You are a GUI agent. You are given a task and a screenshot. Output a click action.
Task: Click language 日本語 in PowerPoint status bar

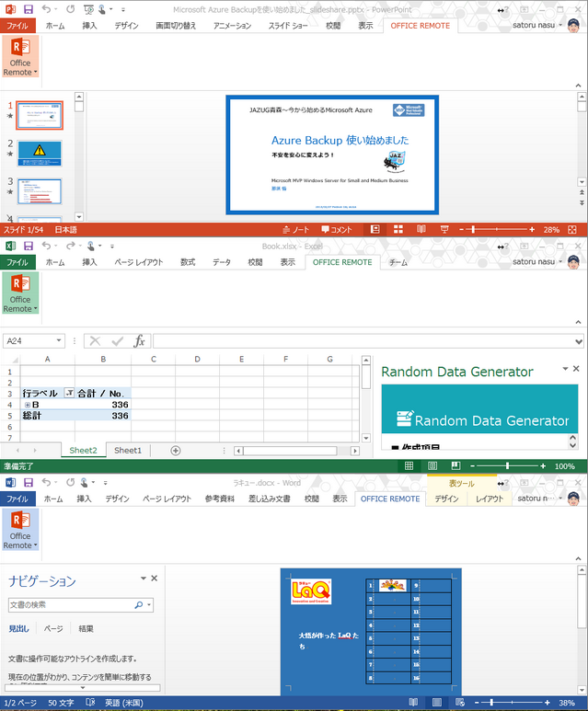click(65, 229)
